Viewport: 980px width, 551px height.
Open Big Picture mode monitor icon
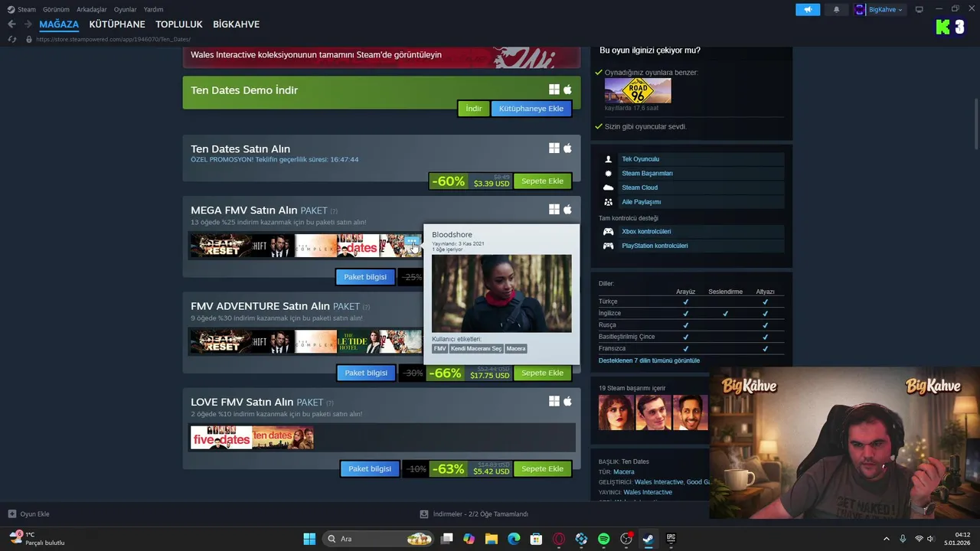pyautogui.click(x=920, y=9)
